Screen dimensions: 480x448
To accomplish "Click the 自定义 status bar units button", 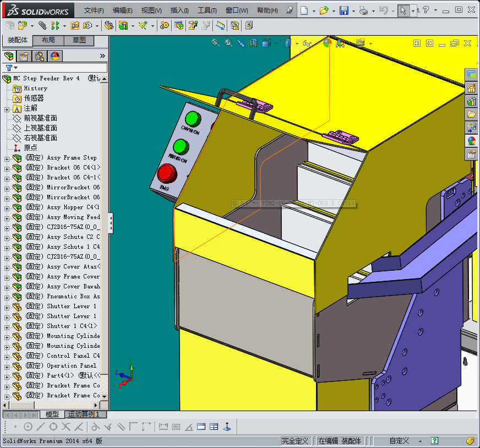I will (399, 441).
